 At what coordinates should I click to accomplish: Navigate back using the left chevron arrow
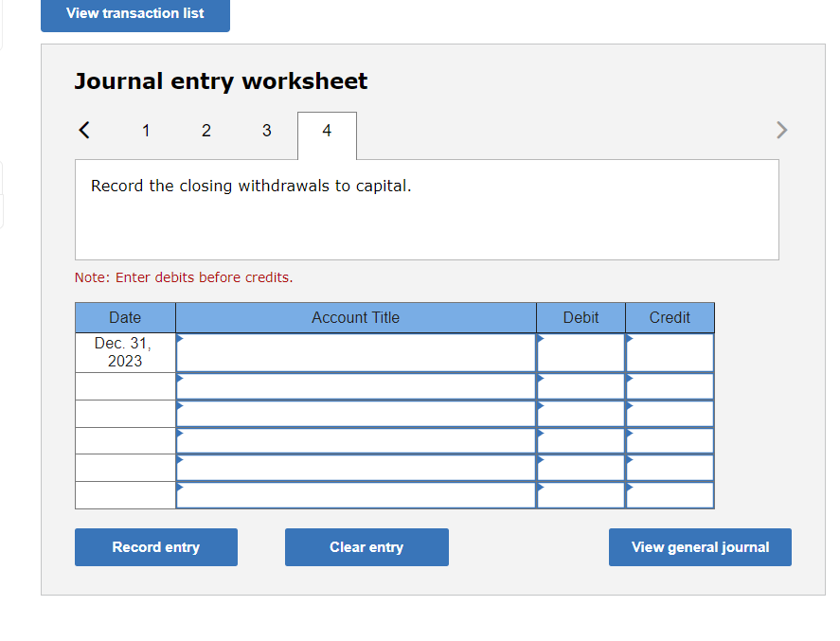83,130
